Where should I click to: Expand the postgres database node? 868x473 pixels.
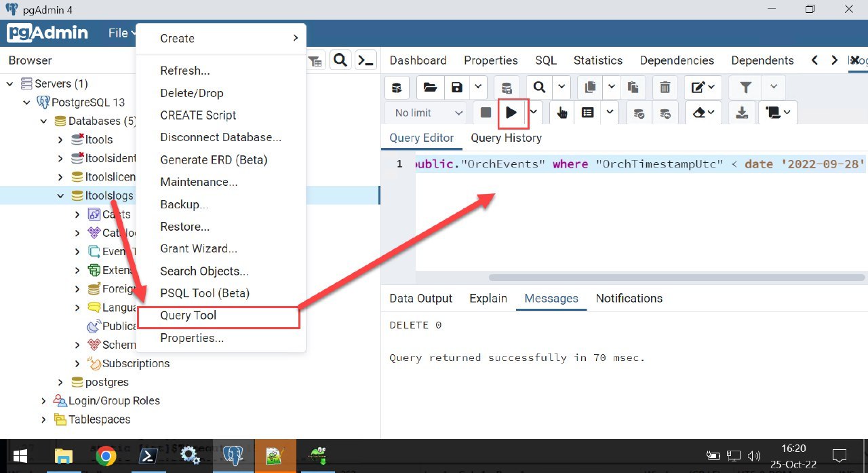[60, 382]
